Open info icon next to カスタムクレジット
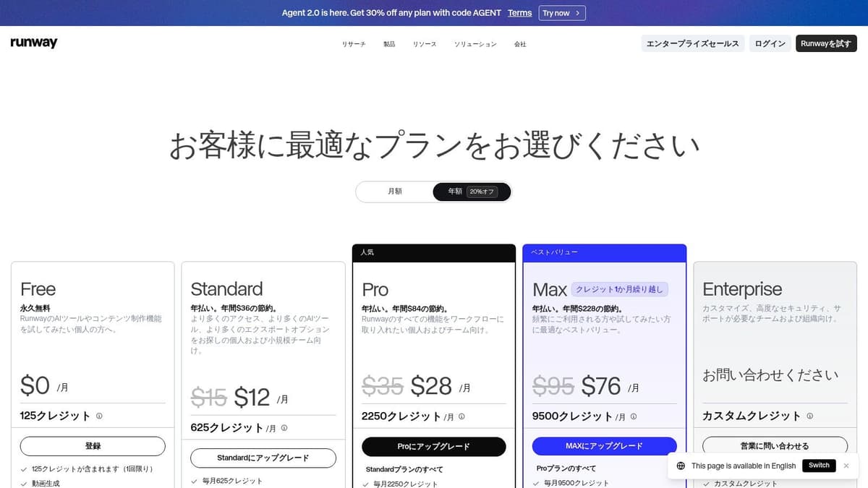 pos(809,416)
